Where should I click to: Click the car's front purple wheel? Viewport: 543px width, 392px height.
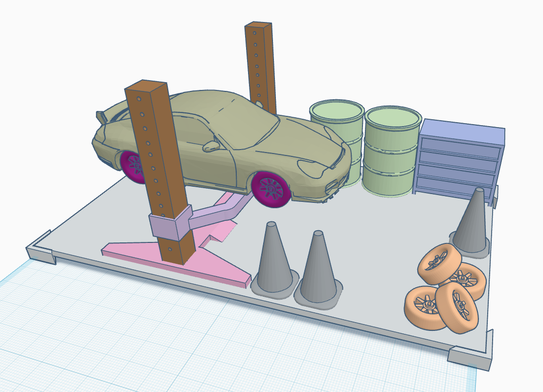pos(271,189)
